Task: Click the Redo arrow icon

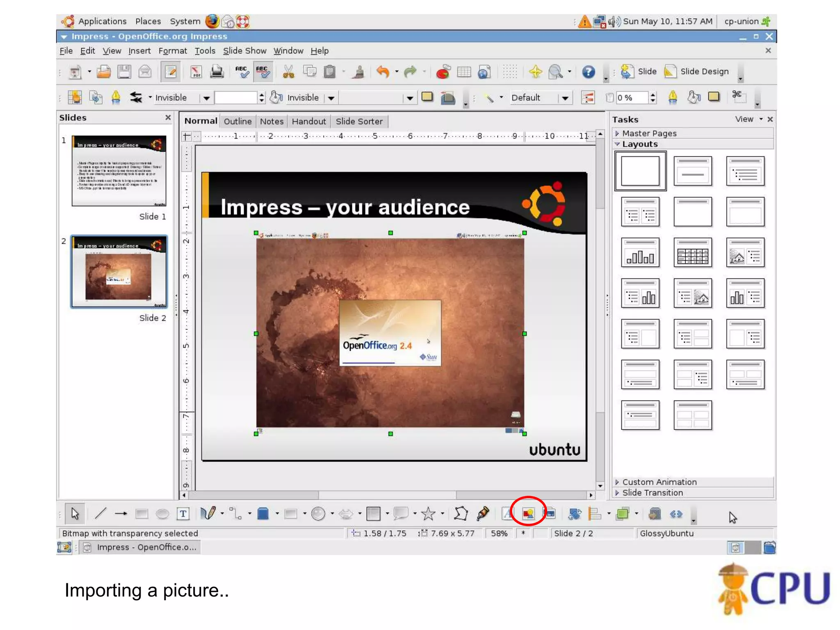Action: tap(410, 72)
